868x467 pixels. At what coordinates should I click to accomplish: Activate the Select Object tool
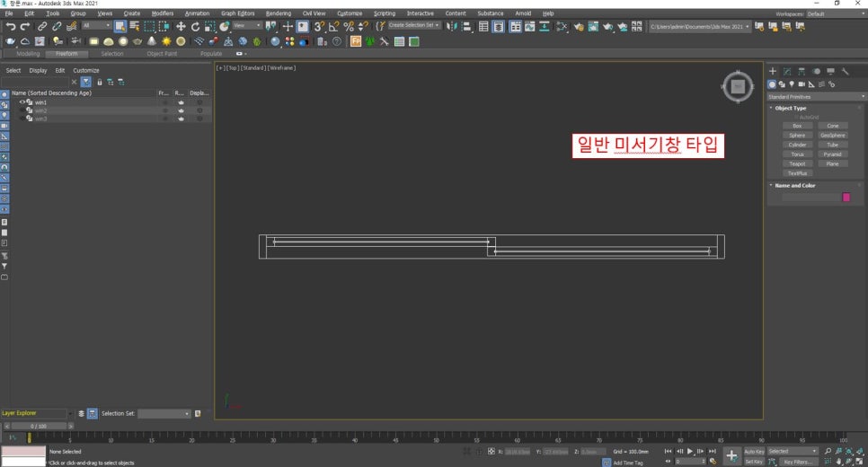pyautogui.click(x=120, y=26)
